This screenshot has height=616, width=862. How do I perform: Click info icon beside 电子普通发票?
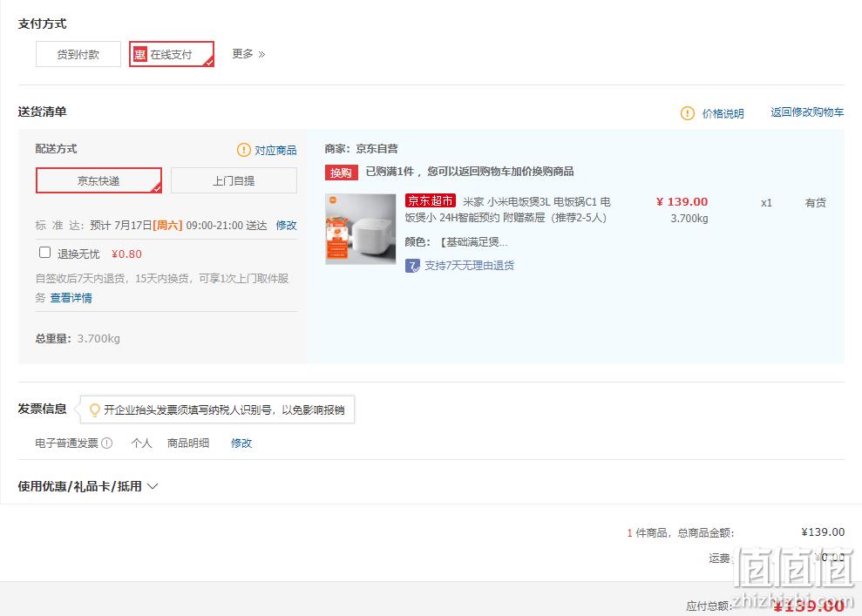pos(107,443)
